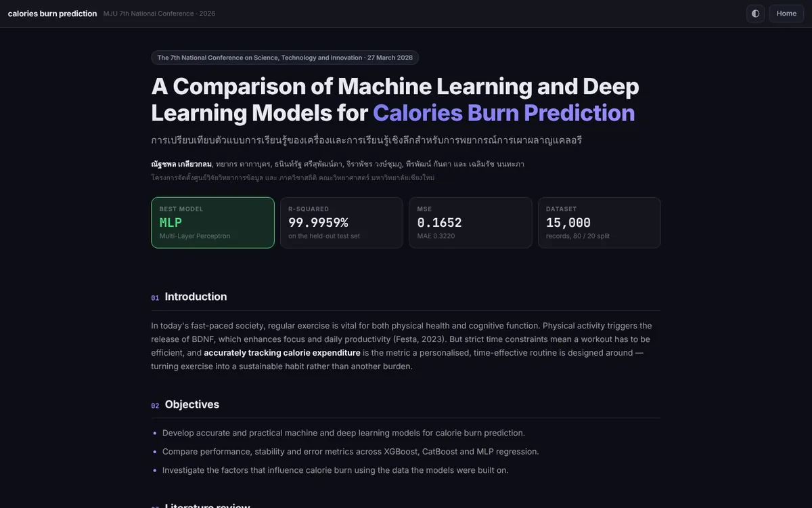Image resolution: width=812 pixels, height=508 pixels.
Task: Click the bold first author name
Action: [x=181, y=164]
